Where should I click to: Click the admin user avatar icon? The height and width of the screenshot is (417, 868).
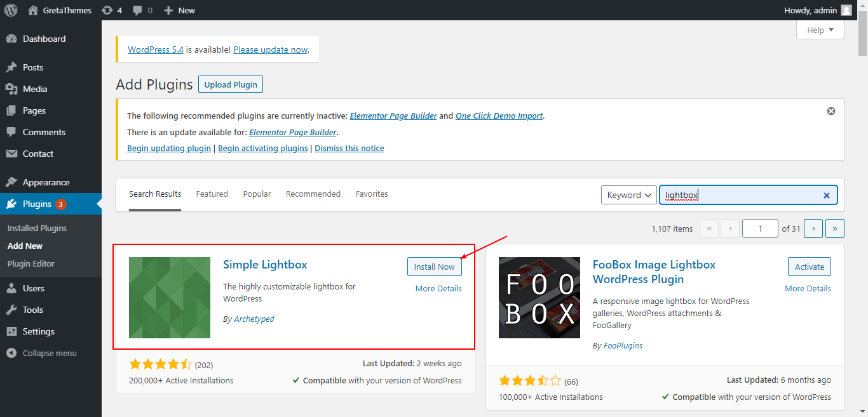click(845, 10)
